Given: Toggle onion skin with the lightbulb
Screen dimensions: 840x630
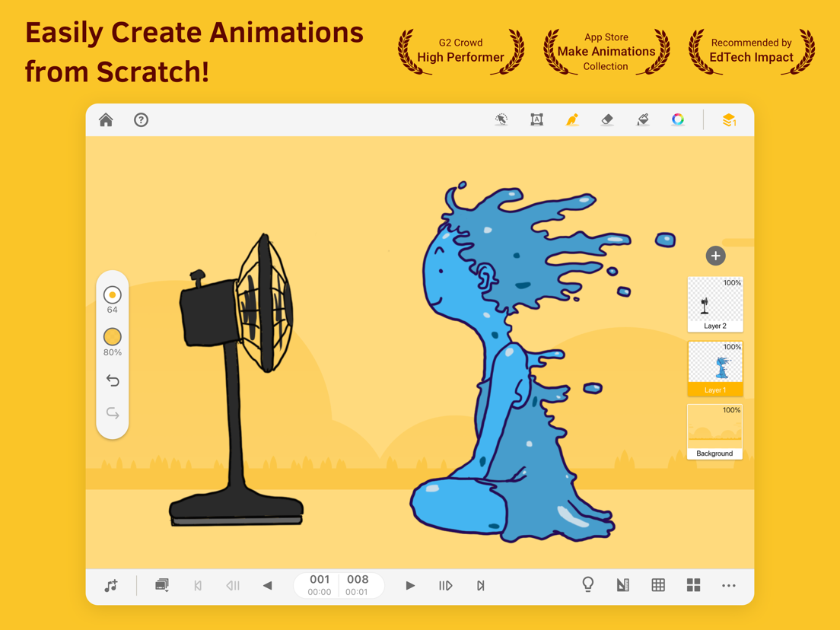Looking at the screenshot, I should pos(587,584).
